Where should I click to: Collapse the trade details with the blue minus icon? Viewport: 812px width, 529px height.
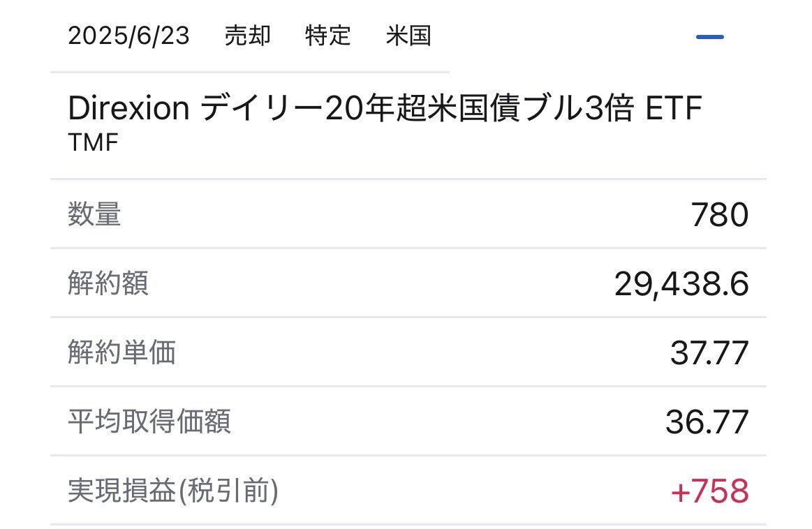tap(709, 37)
